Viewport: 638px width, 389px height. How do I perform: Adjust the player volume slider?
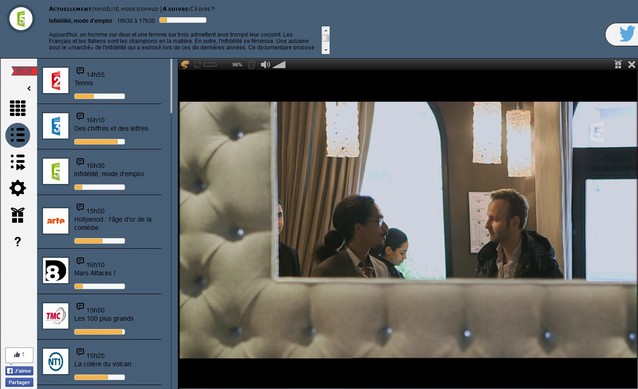279,65
